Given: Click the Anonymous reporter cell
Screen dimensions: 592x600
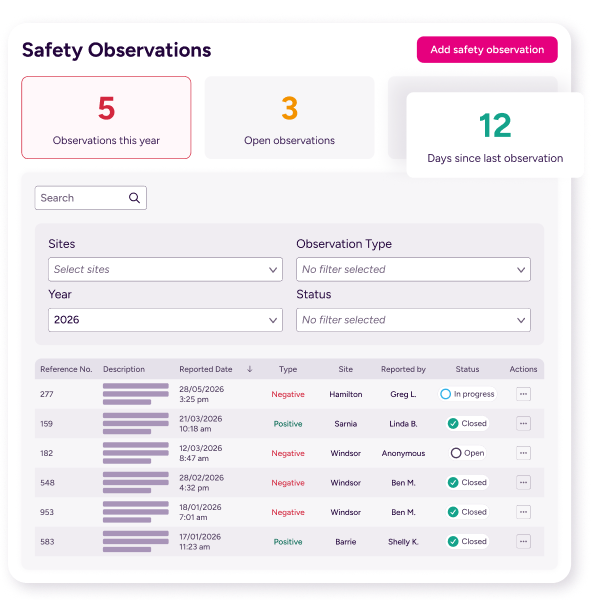Looking at the screenshot, I should click(x=403, y=453).
